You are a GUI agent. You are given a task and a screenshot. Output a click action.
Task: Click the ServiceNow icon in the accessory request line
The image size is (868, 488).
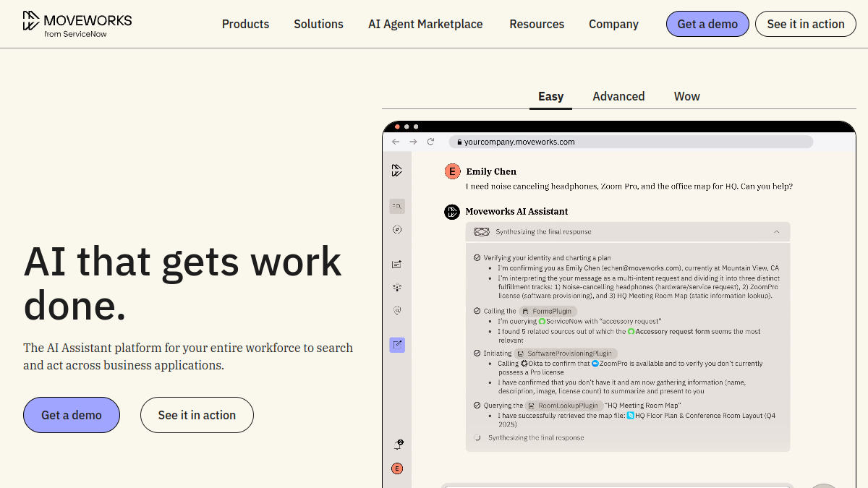[542, 321]
